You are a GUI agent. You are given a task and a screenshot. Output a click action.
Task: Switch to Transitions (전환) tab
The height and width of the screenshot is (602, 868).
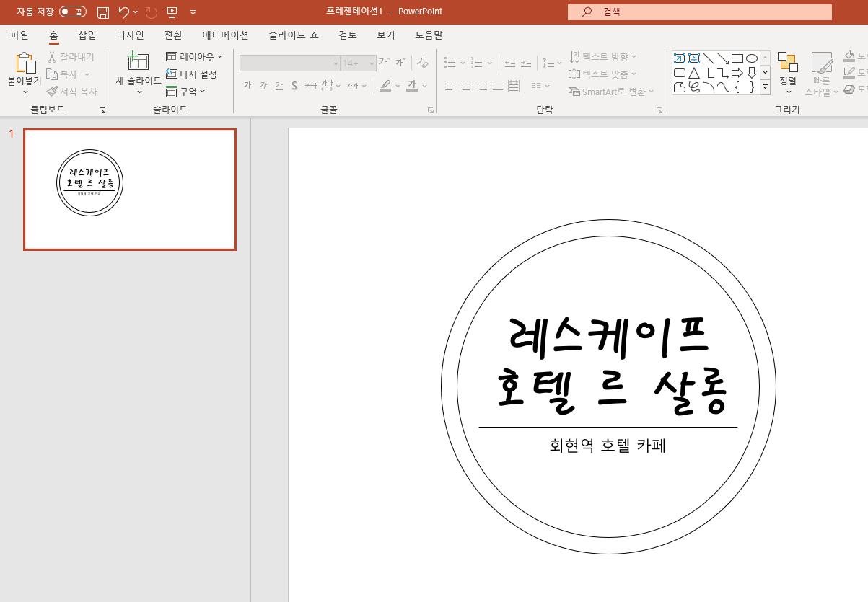[x=173, y=35]
